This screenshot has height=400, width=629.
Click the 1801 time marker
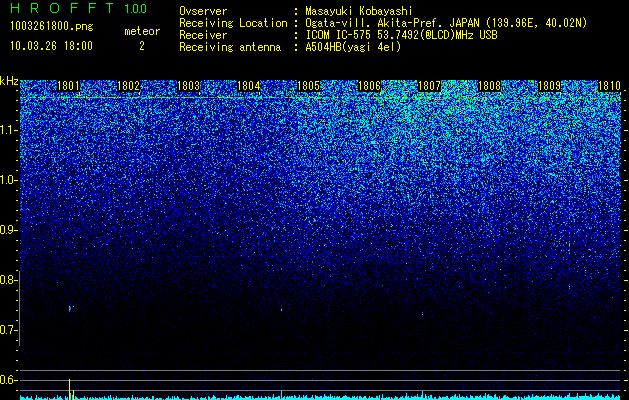click(69, 86)
